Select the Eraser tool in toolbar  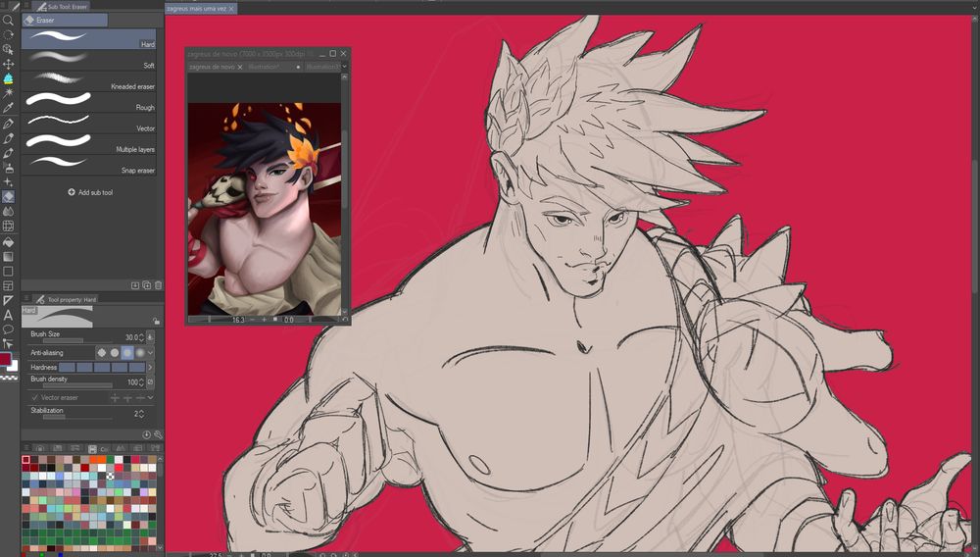(8, 197)
